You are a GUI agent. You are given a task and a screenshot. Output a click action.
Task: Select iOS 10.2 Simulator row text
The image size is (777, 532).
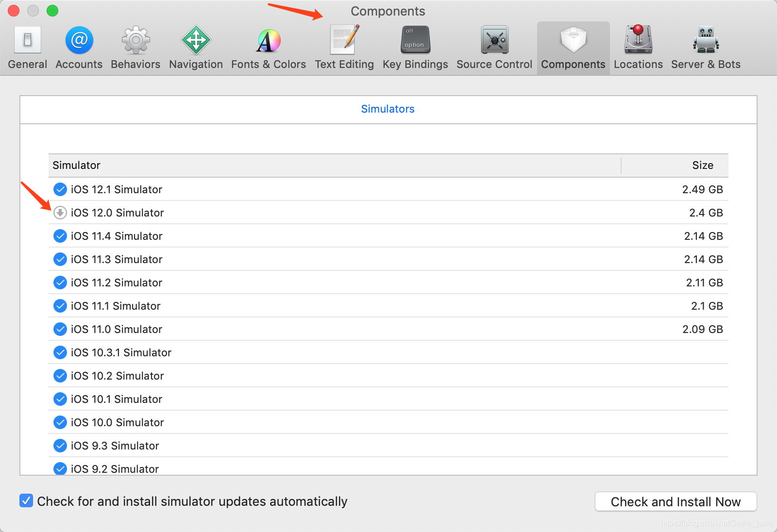(118, 376)
